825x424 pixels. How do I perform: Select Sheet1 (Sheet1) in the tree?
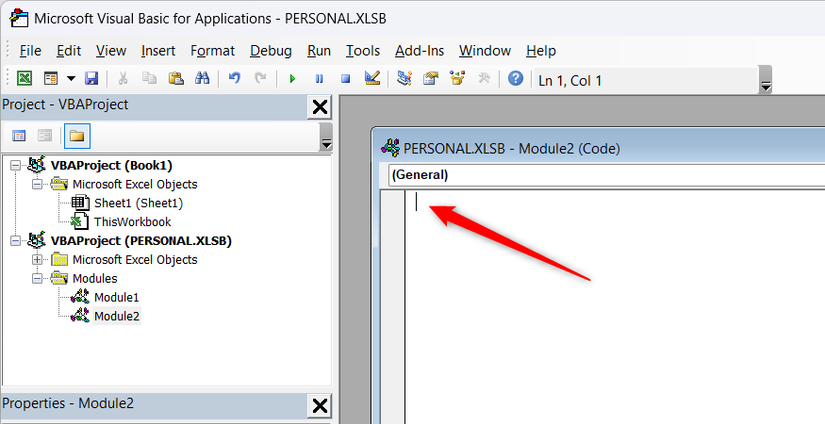pos(138,203)
